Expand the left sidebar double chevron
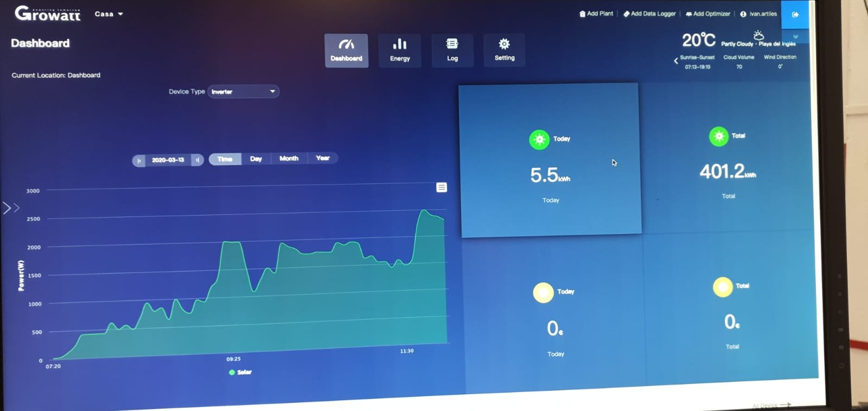The height and width of the screenshot is (411, 868). [x=11, y=207]
